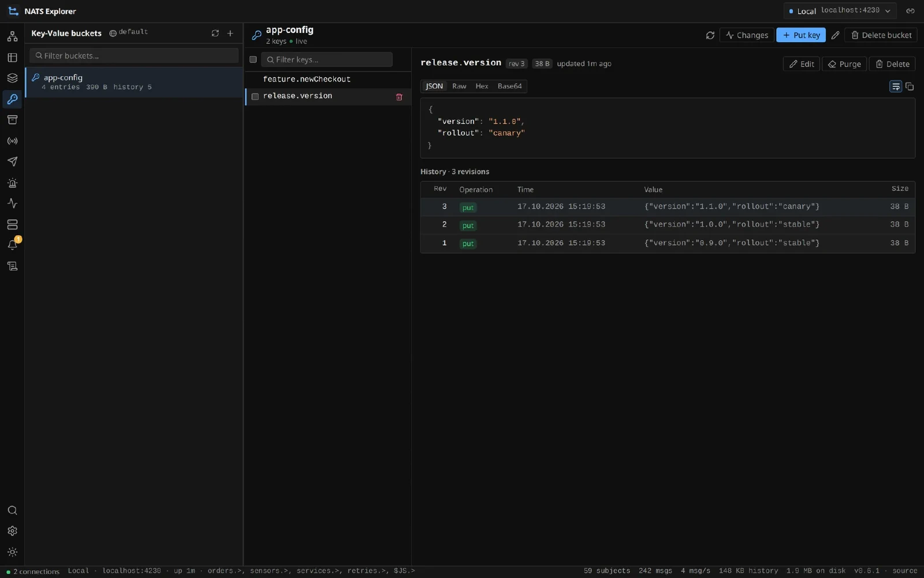
Task: Open the table layout sidebar icon
Action: [x=12, y=57]
